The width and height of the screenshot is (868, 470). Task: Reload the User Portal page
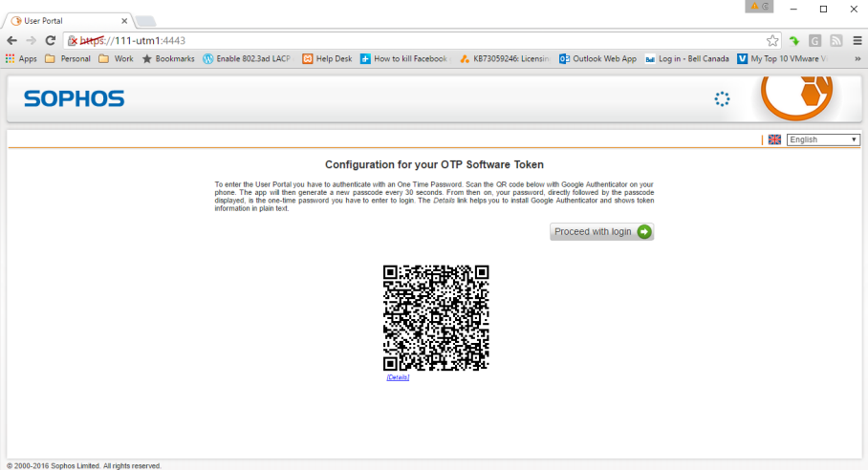(51, 40)
